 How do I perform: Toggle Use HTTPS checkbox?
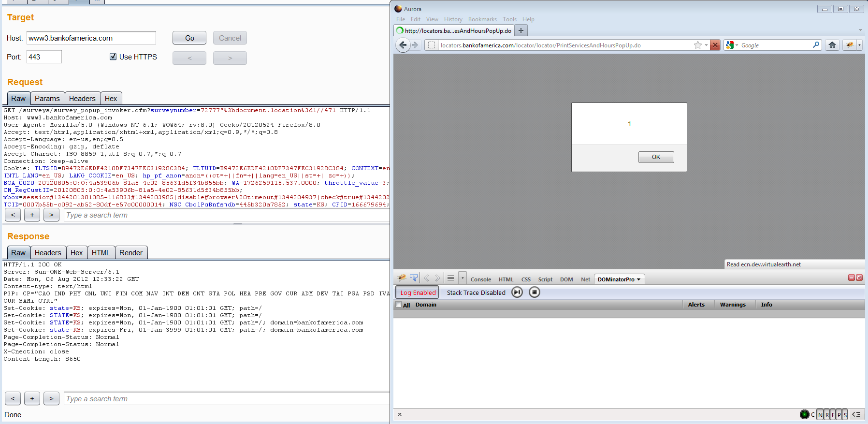(113, 57)
